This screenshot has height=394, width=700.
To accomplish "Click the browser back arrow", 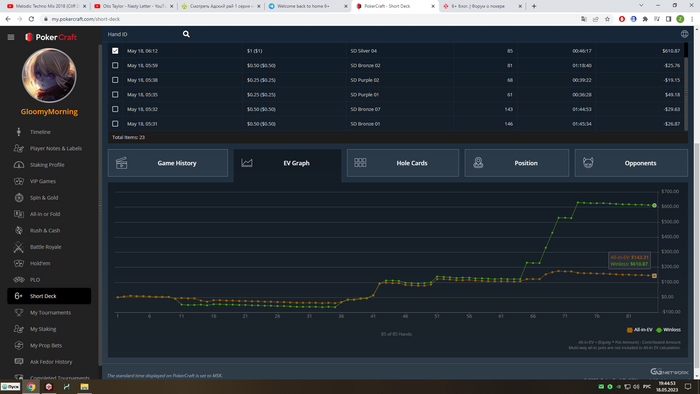I will coord(8,19).
